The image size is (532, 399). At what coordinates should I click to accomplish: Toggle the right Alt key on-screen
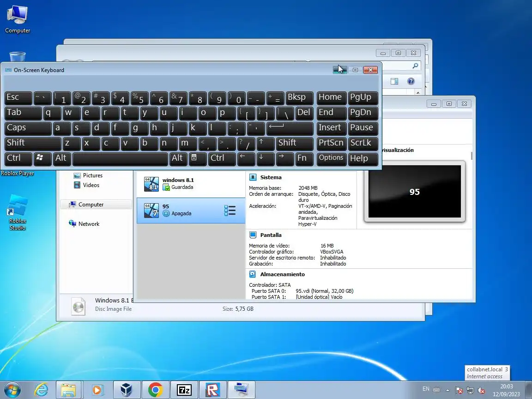178,158
